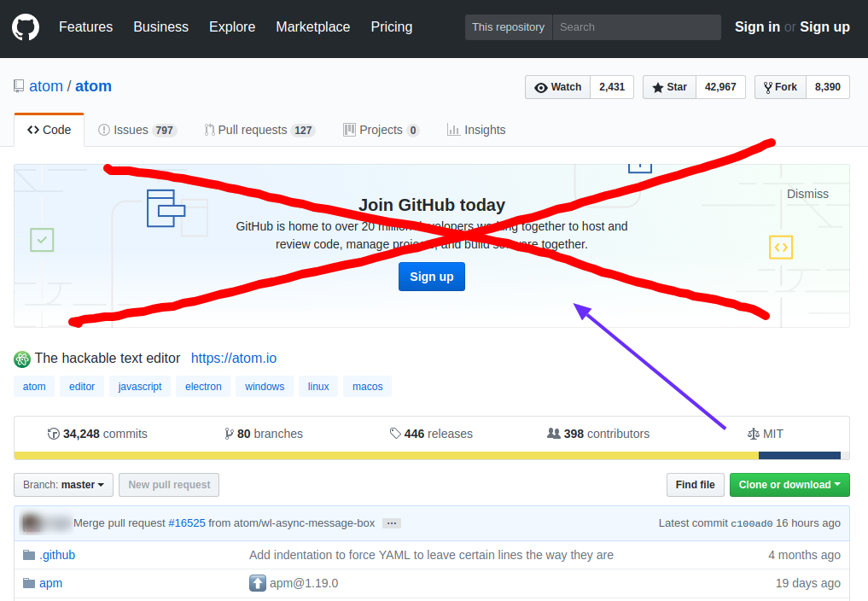Open the Insights tab

tap(476, 130)
